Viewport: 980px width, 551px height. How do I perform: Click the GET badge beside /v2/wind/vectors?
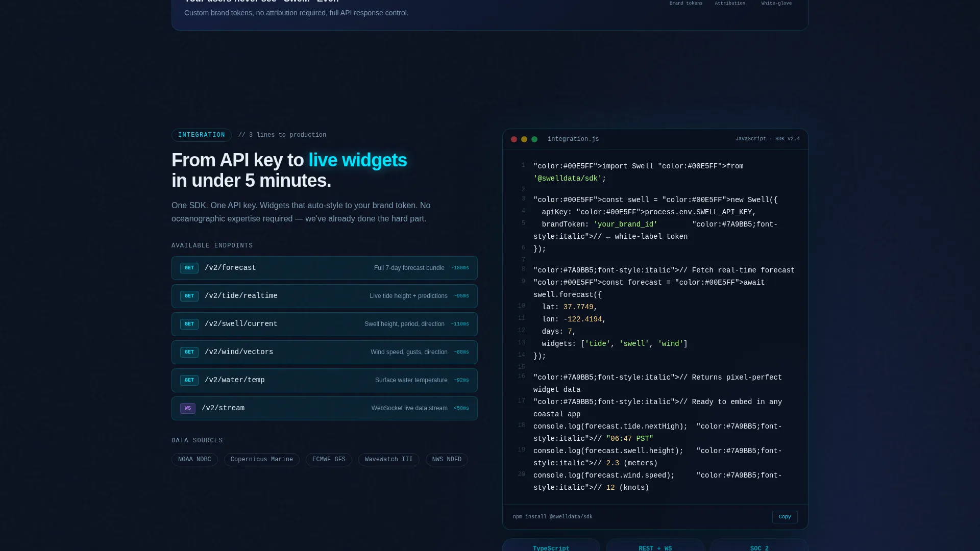tap(189, 353)
